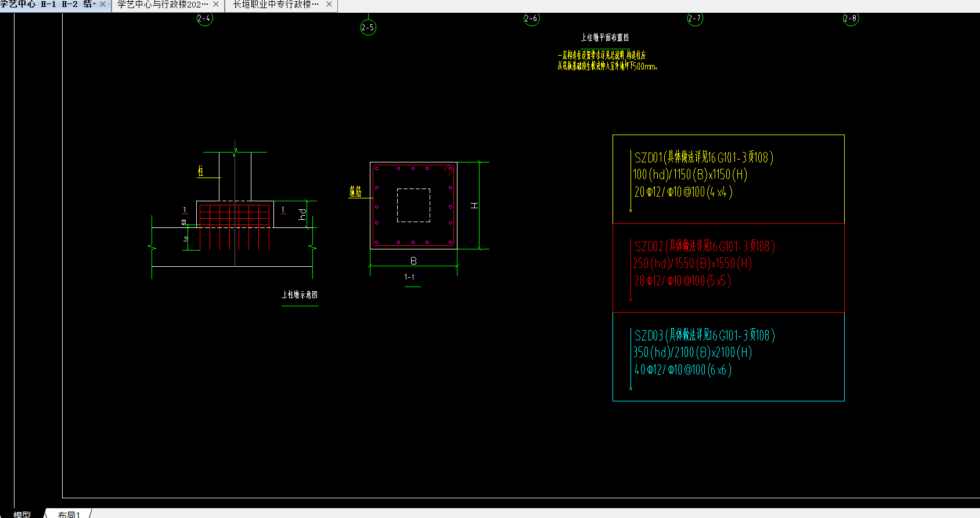This screenshot has width=980, height=518.
Task: Click text 350(hd)/2100(B)x2100(H)
Action: point(693,353)
